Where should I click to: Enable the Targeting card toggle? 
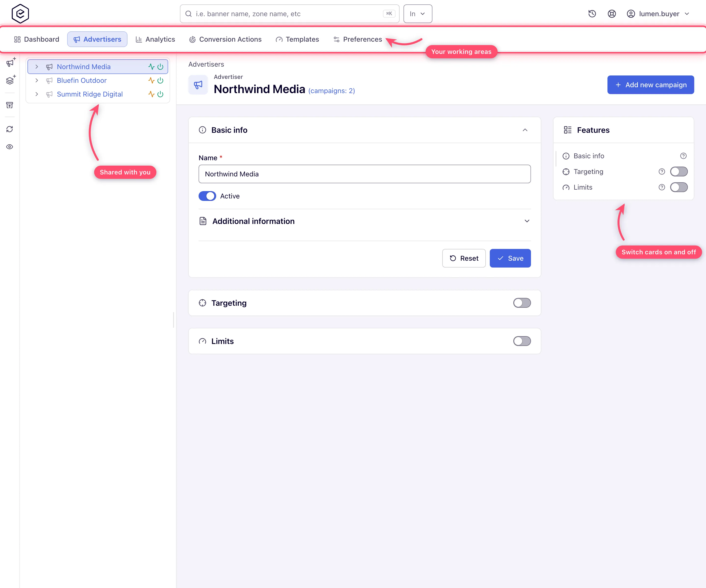click(x=522, y=303)
